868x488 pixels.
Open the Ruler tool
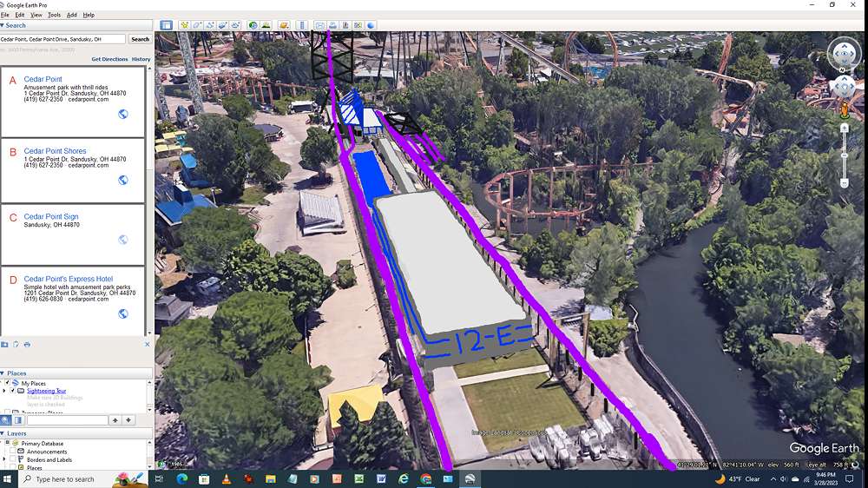pyautogui.click(x=302, y=25)
